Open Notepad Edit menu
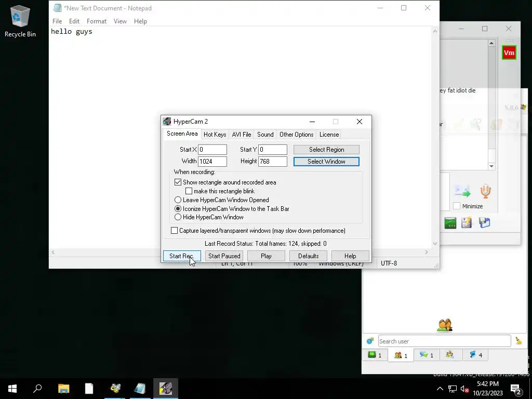This screenshot has width=532, height=399. click(74, 21)
